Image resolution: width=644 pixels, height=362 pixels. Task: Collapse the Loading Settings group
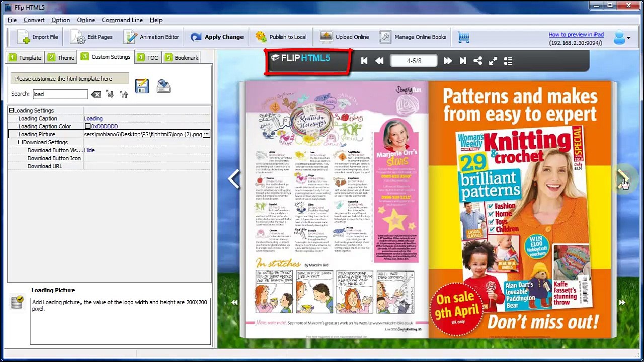coord(11,110)
